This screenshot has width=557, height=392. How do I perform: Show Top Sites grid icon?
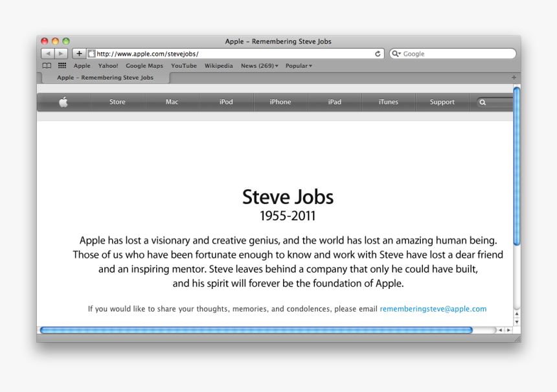(62, 65)
